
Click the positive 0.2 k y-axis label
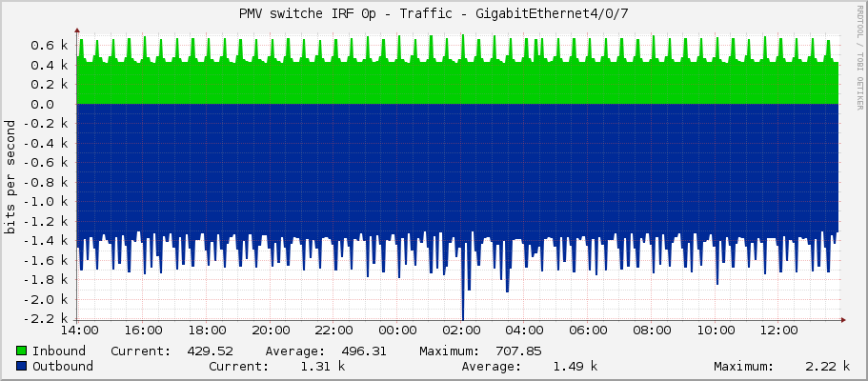point(50,84)
